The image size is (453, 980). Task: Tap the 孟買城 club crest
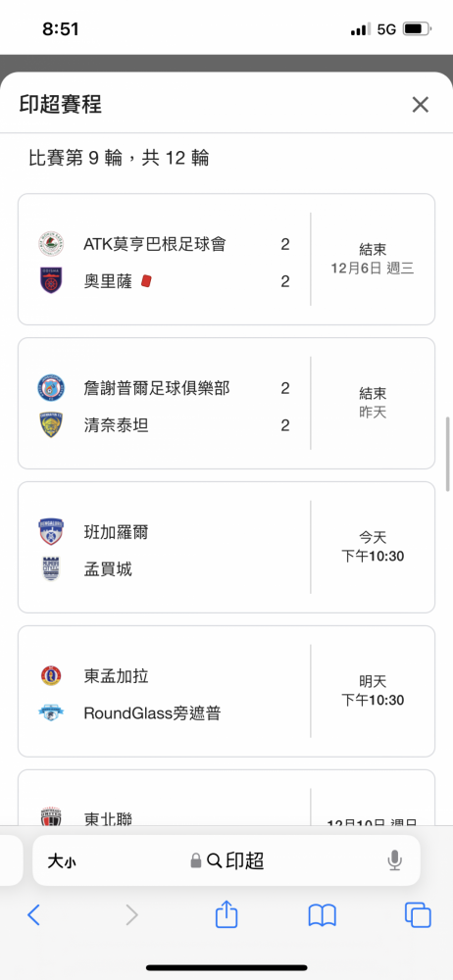[x=51, y=568]
